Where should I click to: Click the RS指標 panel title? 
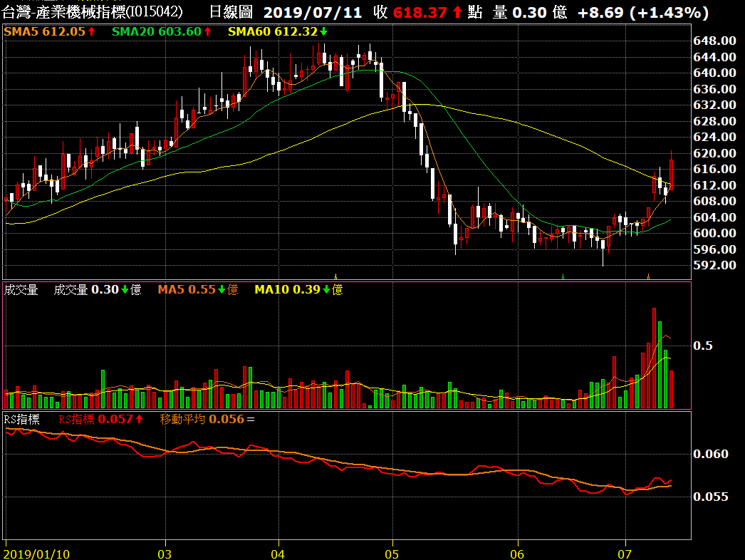coord(22,419)
